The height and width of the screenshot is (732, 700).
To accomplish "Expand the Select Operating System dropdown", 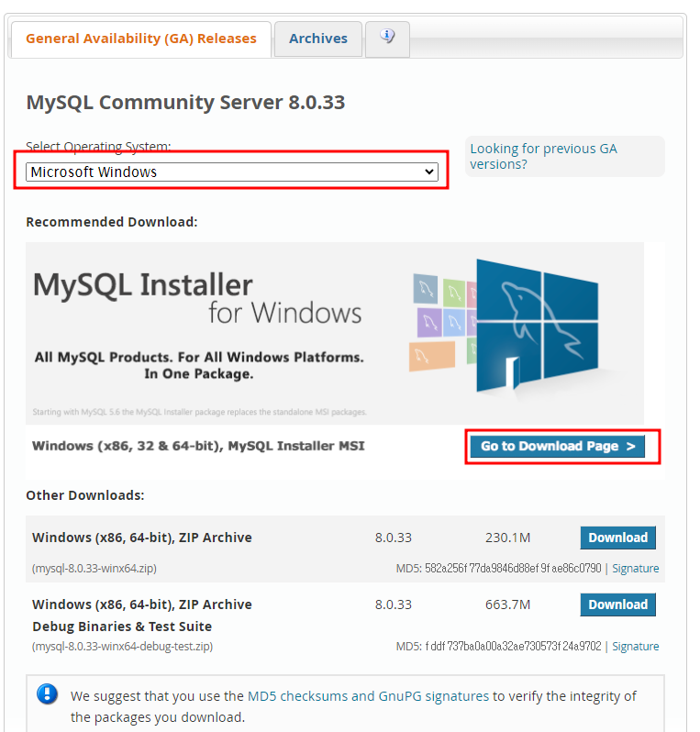I will (232, 172).
